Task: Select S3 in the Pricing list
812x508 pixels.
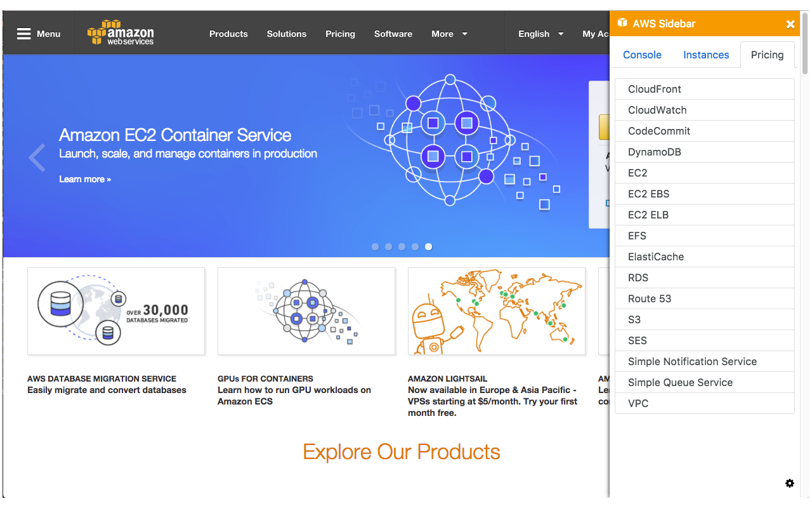Action: (704, 319)
